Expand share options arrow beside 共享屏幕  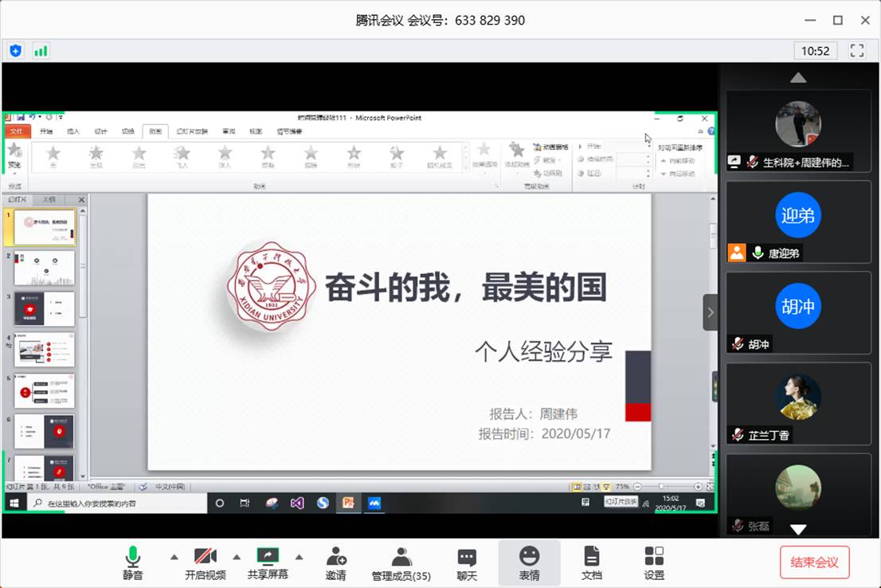click(300, 556)
